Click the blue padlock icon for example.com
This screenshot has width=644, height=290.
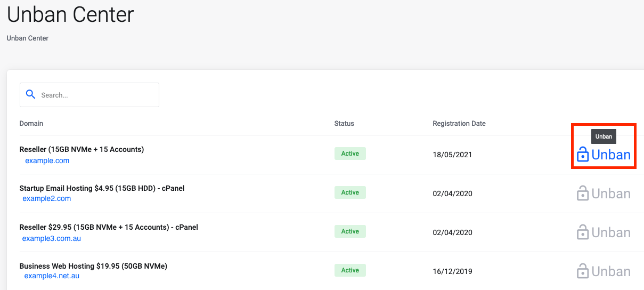pos(583,155)
